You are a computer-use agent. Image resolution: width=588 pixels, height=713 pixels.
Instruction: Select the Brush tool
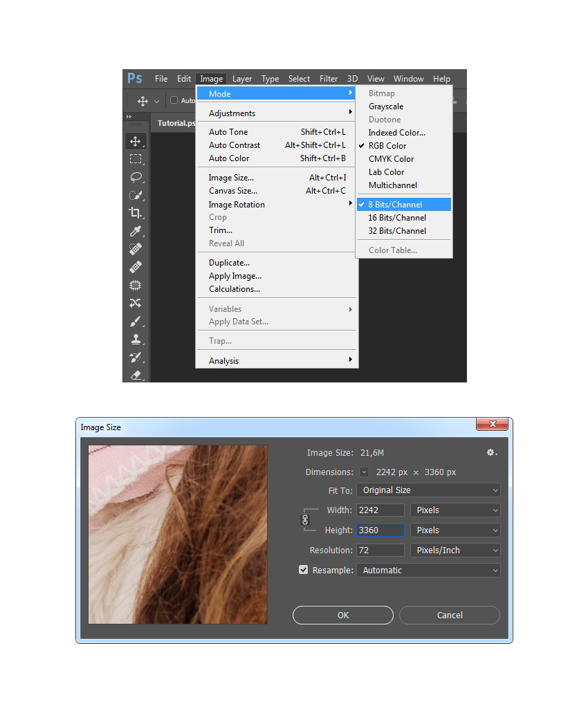coord(136,321)
